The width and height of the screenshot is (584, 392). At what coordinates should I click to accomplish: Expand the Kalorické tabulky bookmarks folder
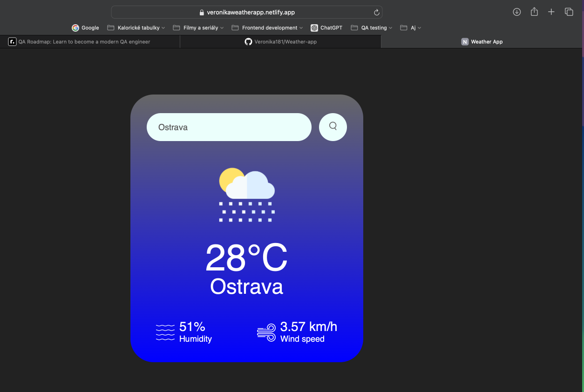point(136,28)
